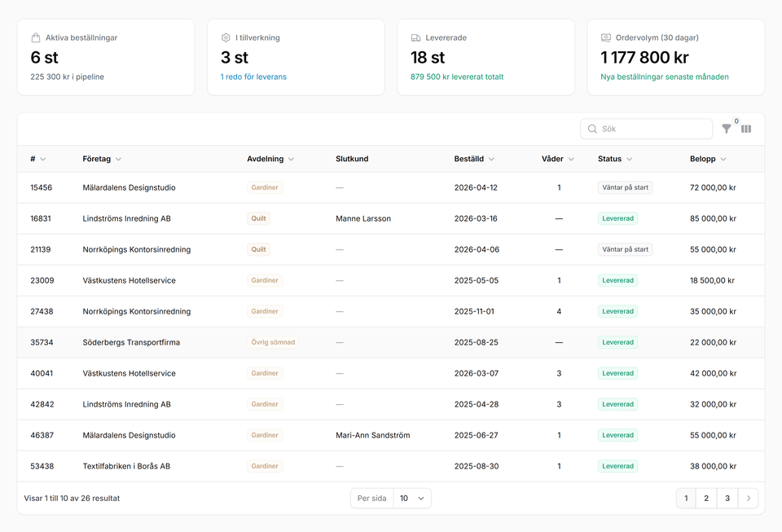Screen dimensions: 782x532
Task: Jump to page 3 of results
Action: (x=727, y=498)
